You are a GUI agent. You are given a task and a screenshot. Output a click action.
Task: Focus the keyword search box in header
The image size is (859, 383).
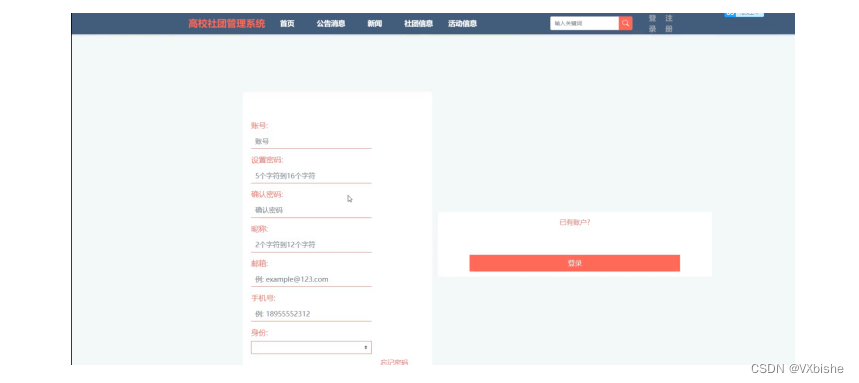[585, 24]
